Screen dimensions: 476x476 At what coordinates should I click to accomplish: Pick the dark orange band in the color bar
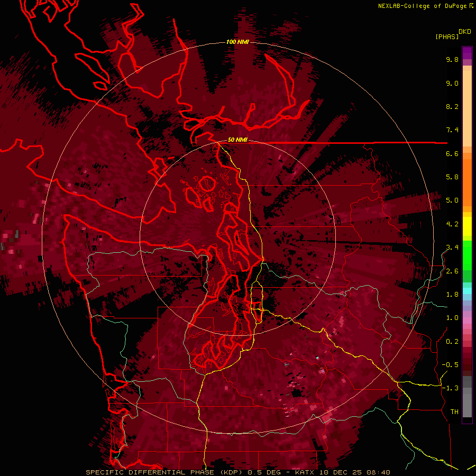point(467,182)
